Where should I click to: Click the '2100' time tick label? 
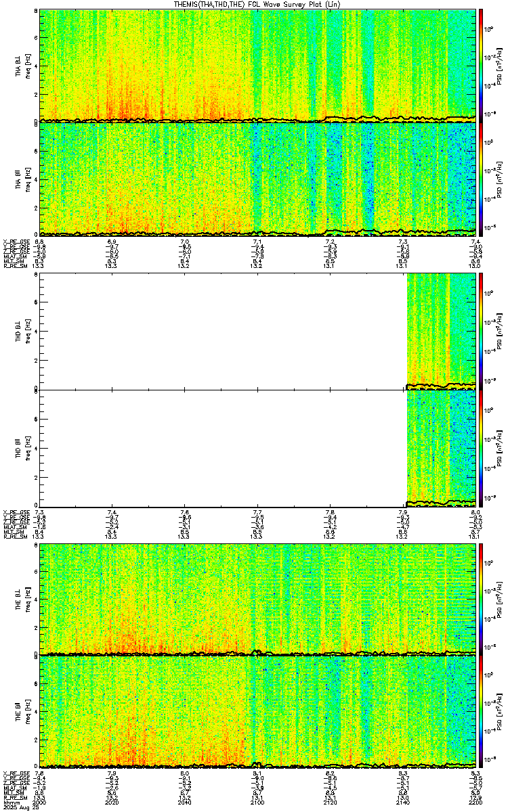tap(257, 803)
